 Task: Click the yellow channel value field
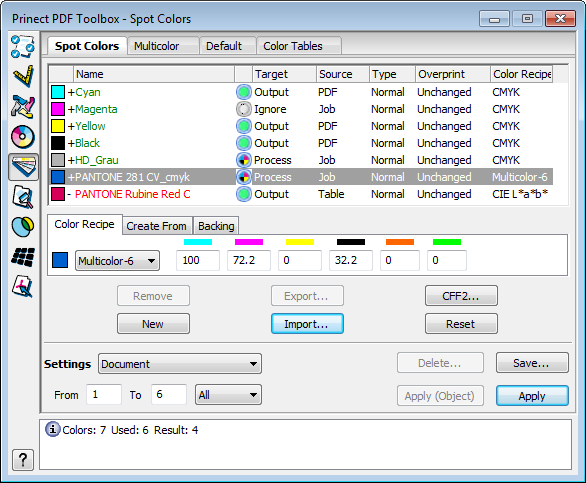point(300,260)
